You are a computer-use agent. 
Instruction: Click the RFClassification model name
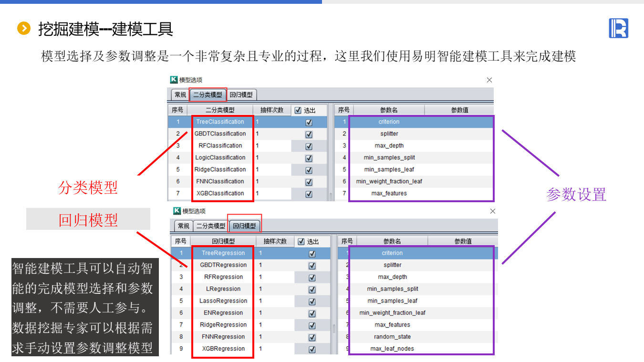pyautogui.click(x=220, y=145)
